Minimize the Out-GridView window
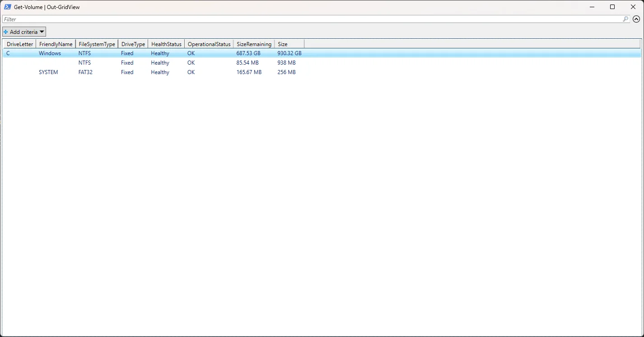 tap(592, 7)
